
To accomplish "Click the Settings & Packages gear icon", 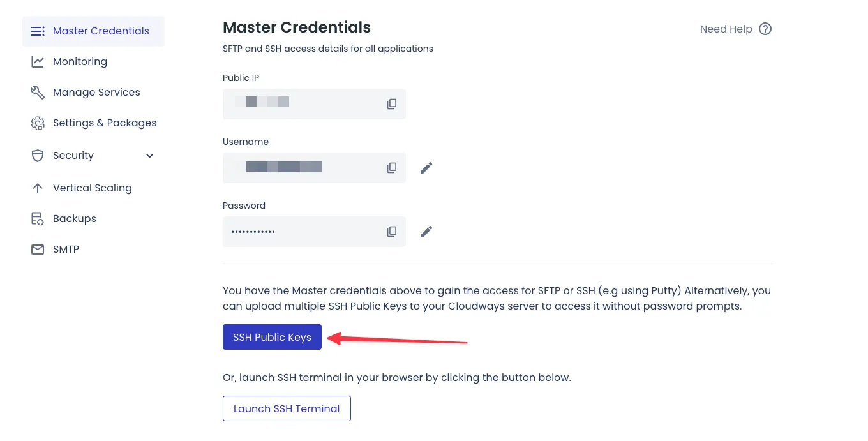I will (38, 123).
